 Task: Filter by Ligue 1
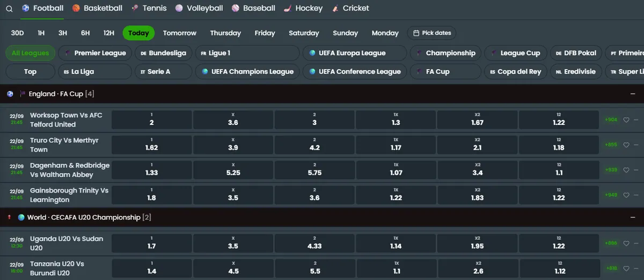[247, 53]
